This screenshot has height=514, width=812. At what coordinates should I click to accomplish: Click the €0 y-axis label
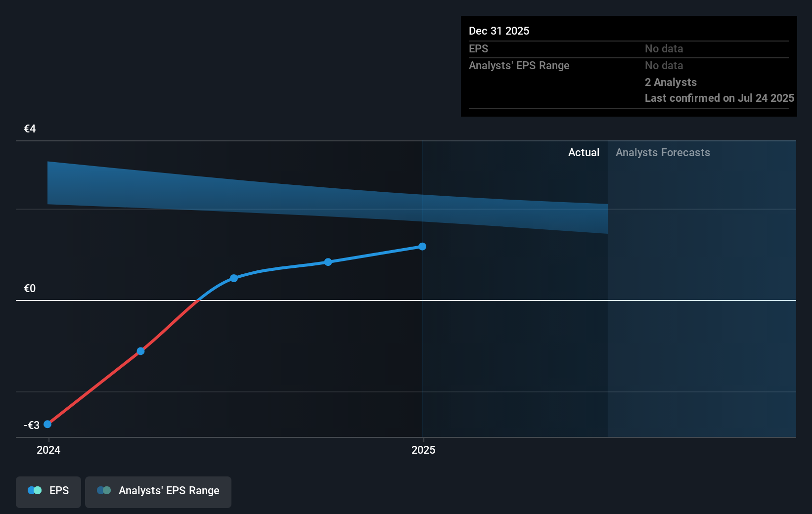coord(30,289)
